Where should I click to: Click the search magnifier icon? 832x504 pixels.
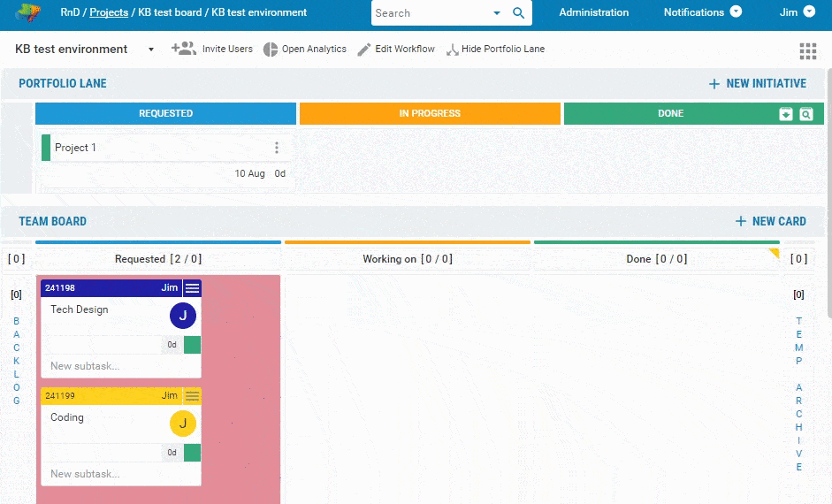click(x=518, y=13)
